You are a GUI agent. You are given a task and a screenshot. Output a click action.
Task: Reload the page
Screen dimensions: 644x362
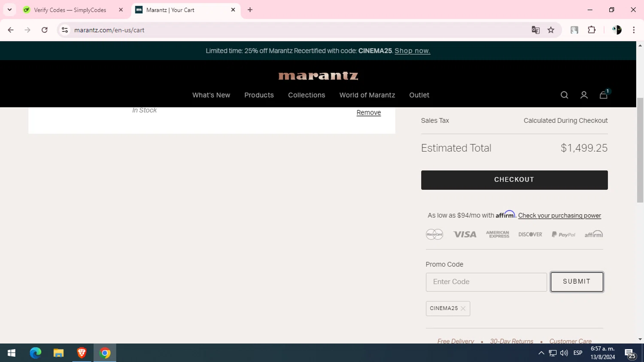(45, 30)
